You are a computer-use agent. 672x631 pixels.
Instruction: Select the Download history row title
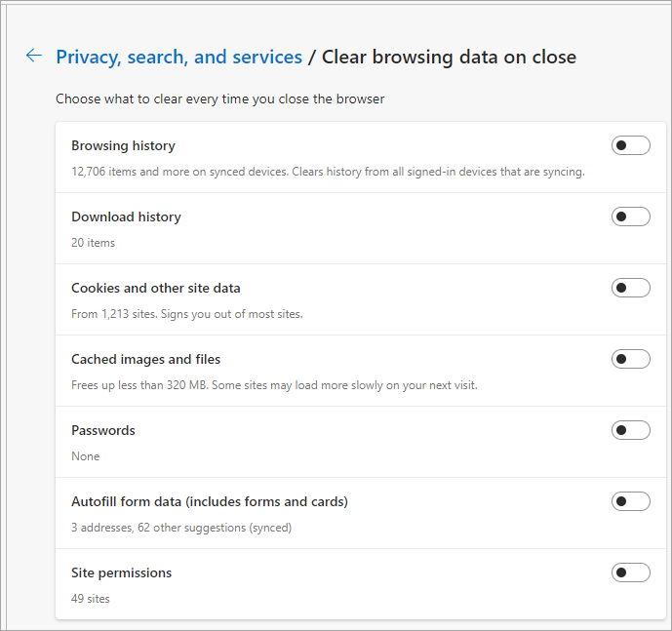click(126, 217)
